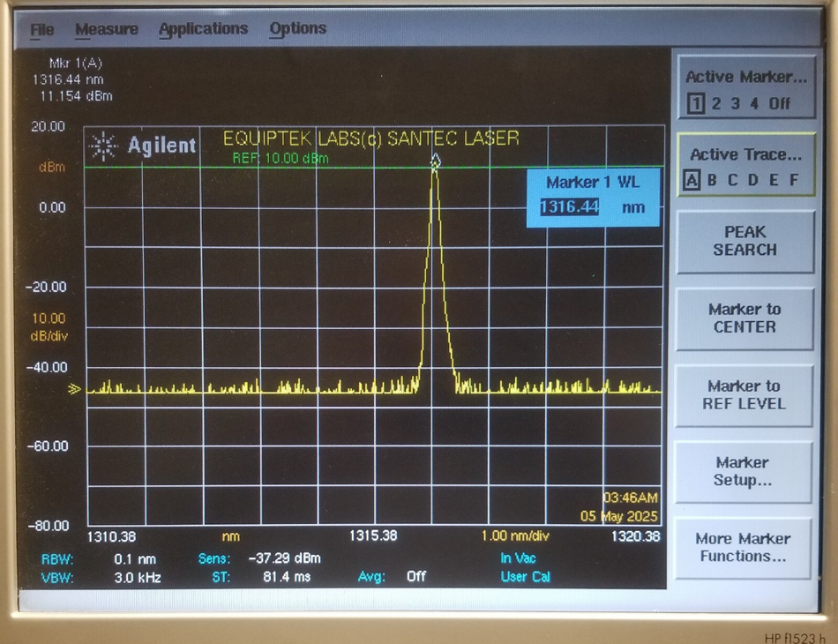This screenshot has height=644, width=838.
Task: Select active marker 4
Action: (x=753, y=103)
